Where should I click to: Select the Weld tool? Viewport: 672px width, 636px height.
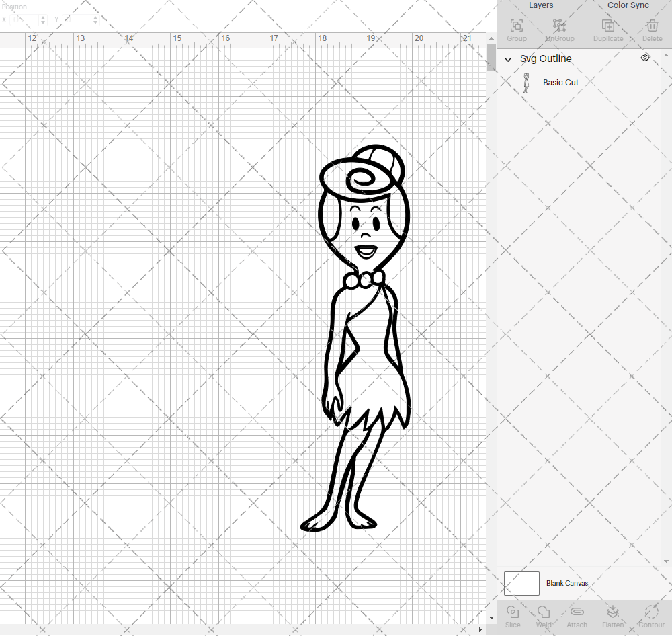pos(544,611)
